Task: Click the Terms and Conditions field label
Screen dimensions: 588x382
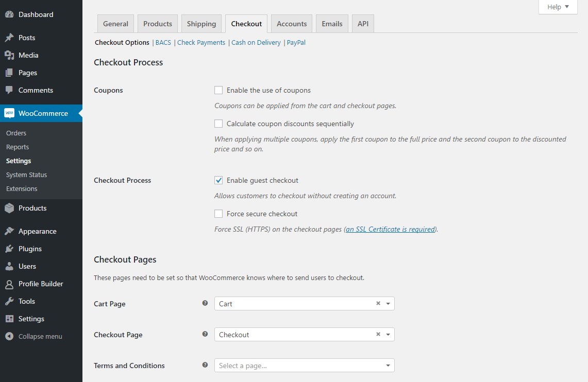Action: click(129, 366)
